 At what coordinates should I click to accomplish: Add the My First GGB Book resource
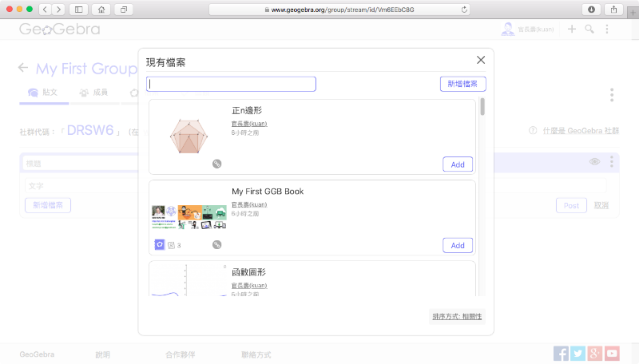pos(458,246)
